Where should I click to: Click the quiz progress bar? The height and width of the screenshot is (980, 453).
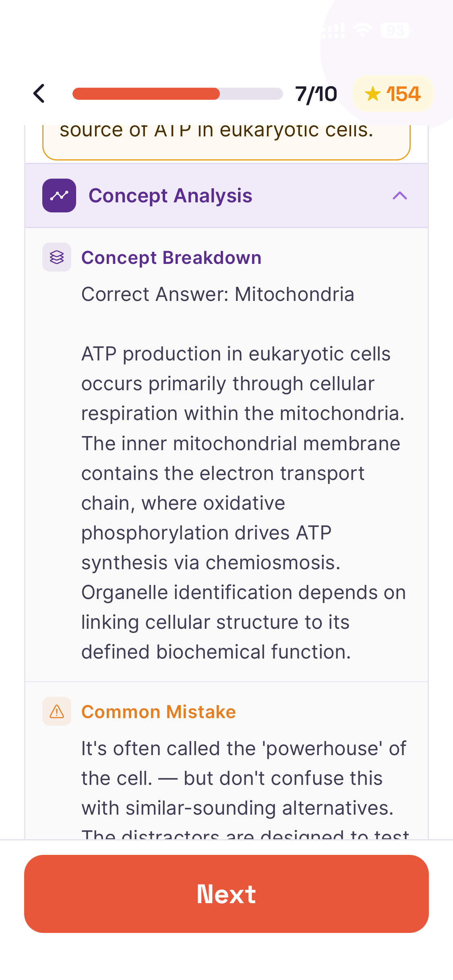click(x=178, y=94)
